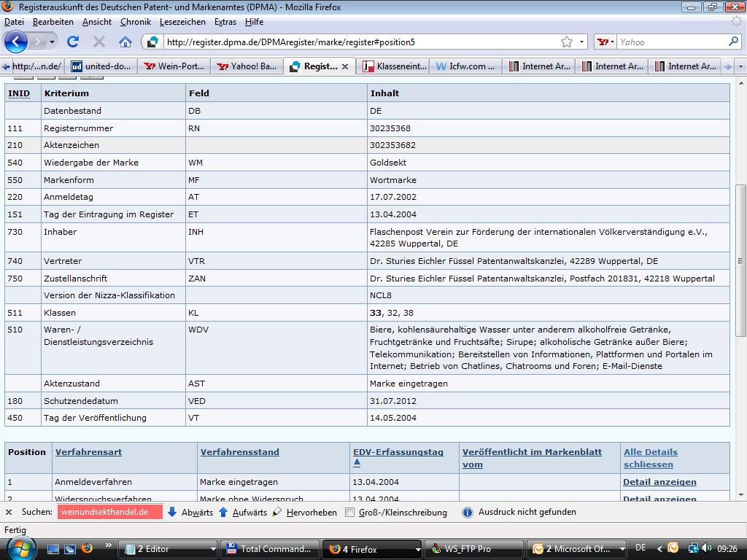This screenshot has height=560, width=747.
Task: Click the INID column header abbreviation
Action: point(19,93)
